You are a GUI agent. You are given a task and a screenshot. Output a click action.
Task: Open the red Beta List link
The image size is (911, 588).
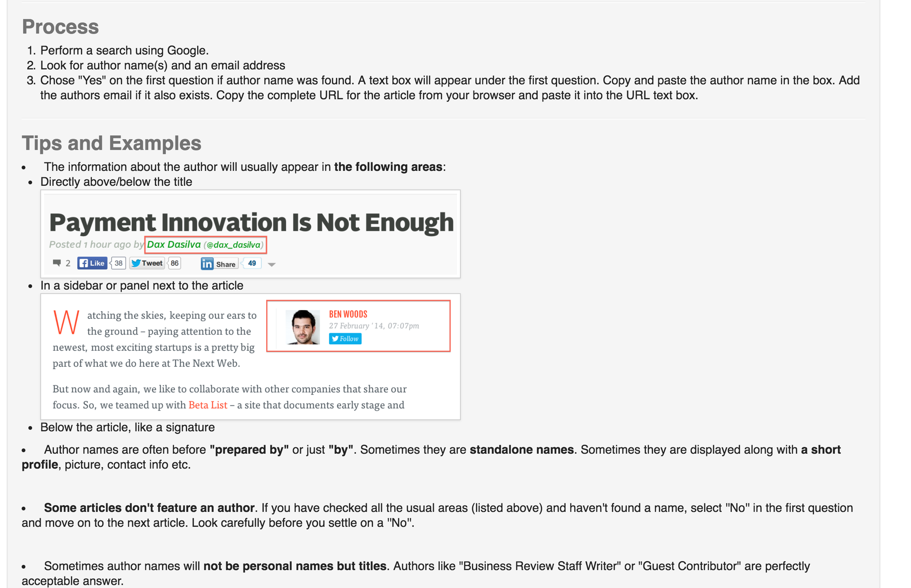[208, 405]
